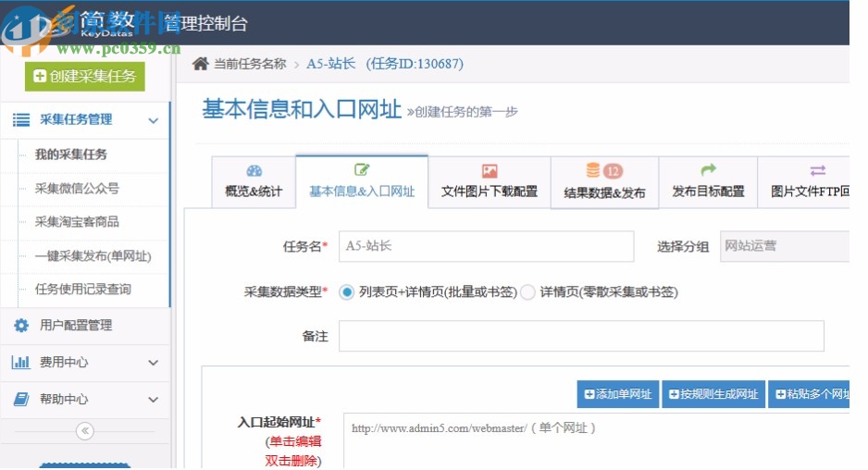Collapse sidebar with double-arrow circle button

coord(85,431)
